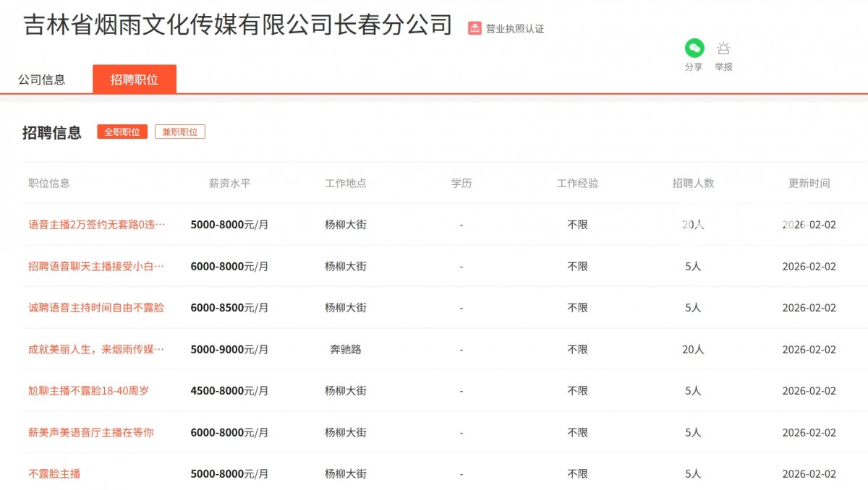
Task: Click the 薪资水平 column header
Action: 229,184
